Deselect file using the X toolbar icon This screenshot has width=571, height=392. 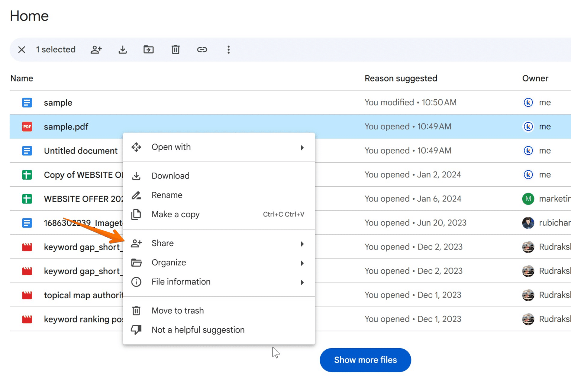[x=22, y=49]
